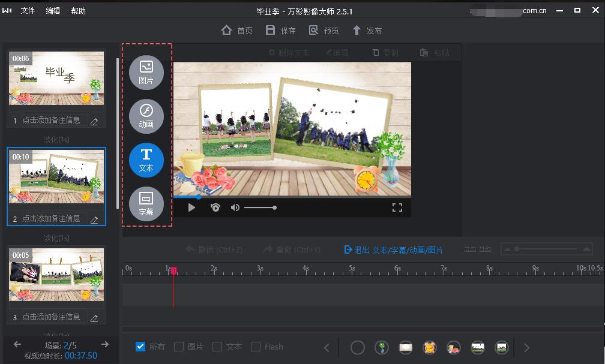The width and height of the screenshot is (605, 364).
Task: Select the 字幕 (Subtitle) tool
Action: pos(146,204)
